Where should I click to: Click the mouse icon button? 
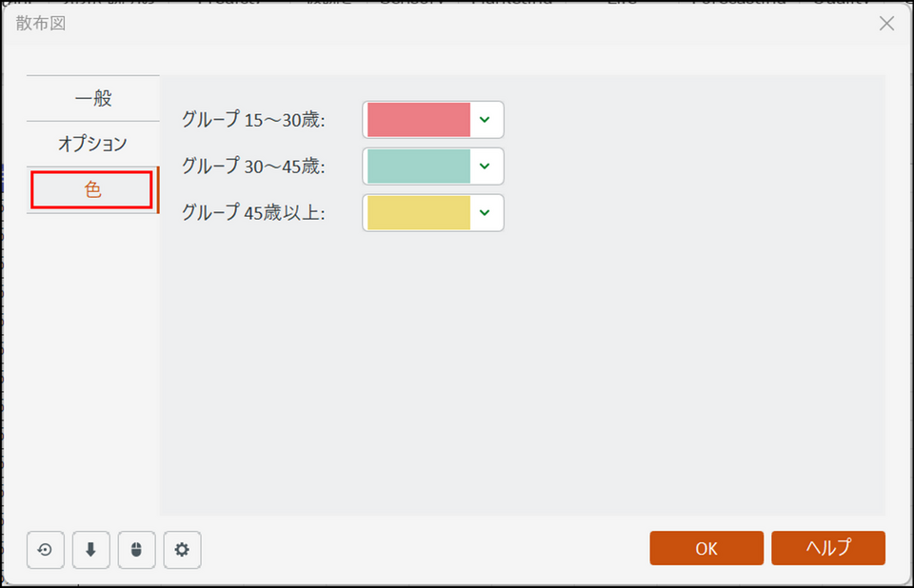[x=137, y=550]
